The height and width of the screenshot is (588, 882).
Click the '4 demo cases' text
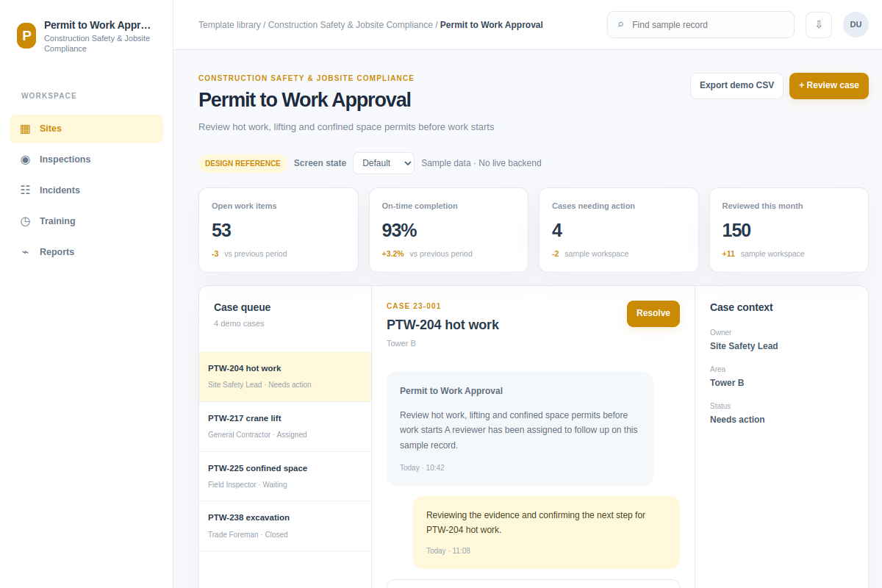pos(239,323)
